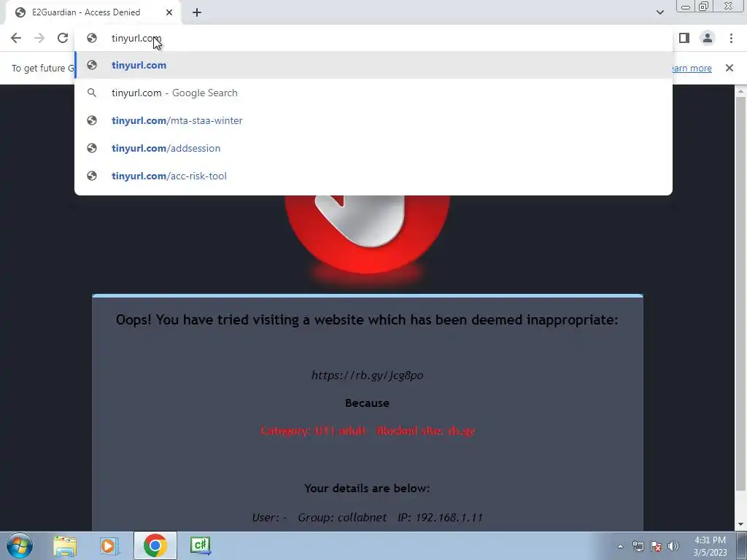747x560 pixels.
Task: Launch Windows Media Player from taskbar
Action: [x=109, y=545]
